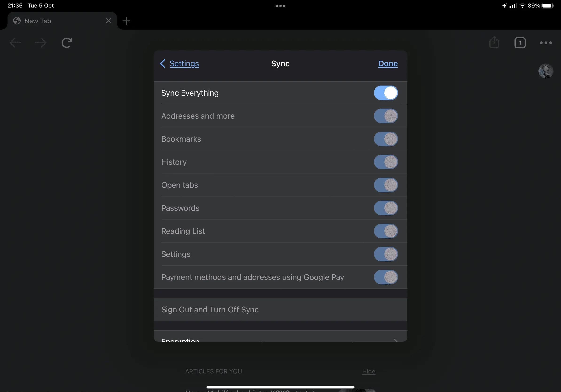Open the share sheet icon
561x392 pixels.
[x=494, y=42]
